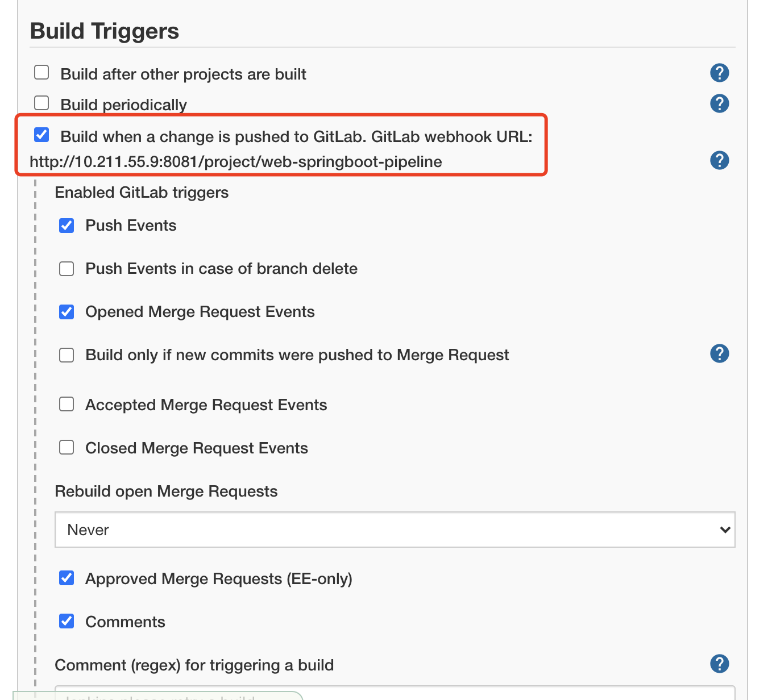
Task: Click the GitLab webhook URL text
Action: pos(236,162)
